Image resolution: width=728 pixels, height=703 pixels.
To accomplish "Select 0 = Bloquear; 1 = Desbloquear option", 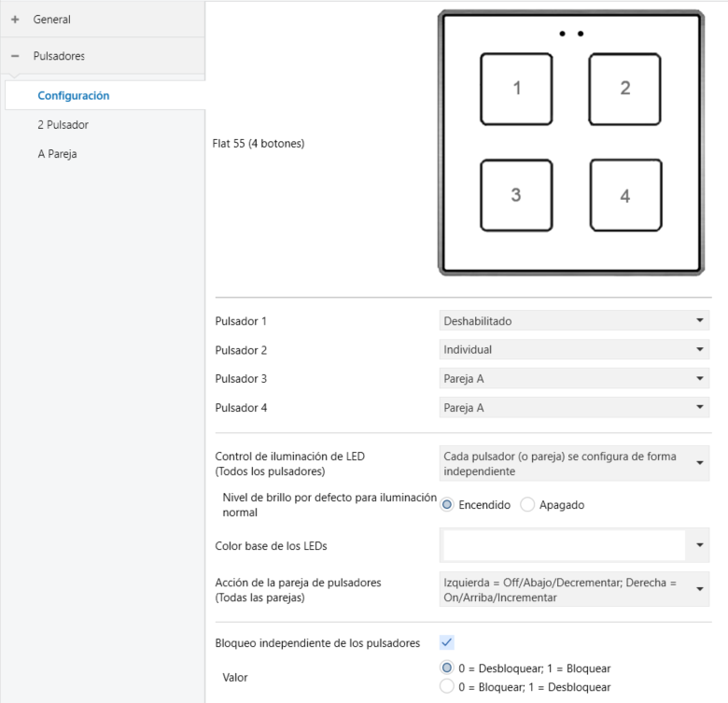I will click(x=447, y=687).
